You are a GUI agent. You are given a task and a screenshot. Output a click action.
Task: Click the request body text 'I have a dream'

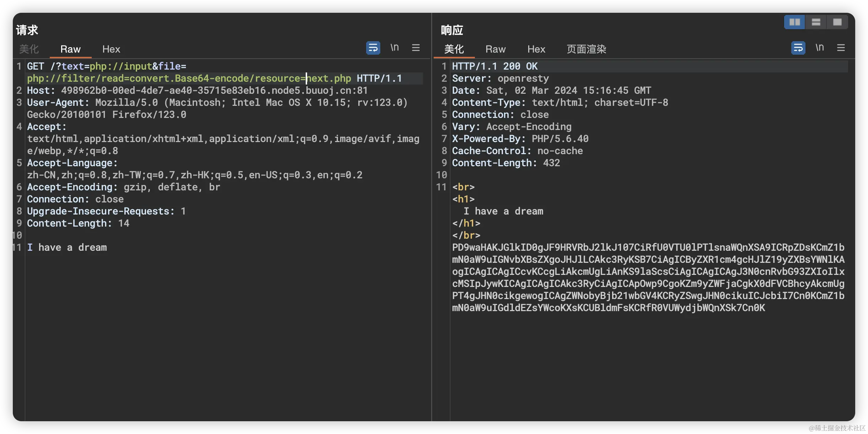click(67, 248)
